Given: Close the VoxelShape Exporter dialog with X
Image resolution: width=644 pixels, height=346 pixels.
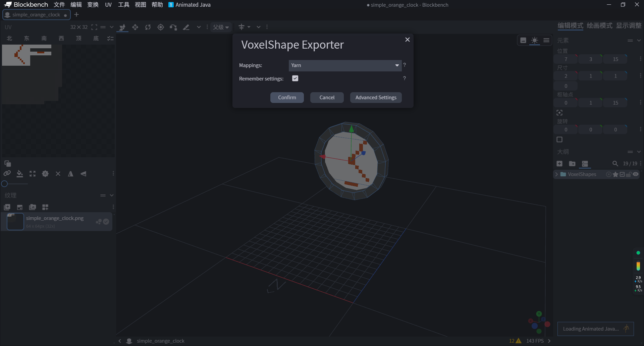Looking at the screenshot, I should (407, 40).
